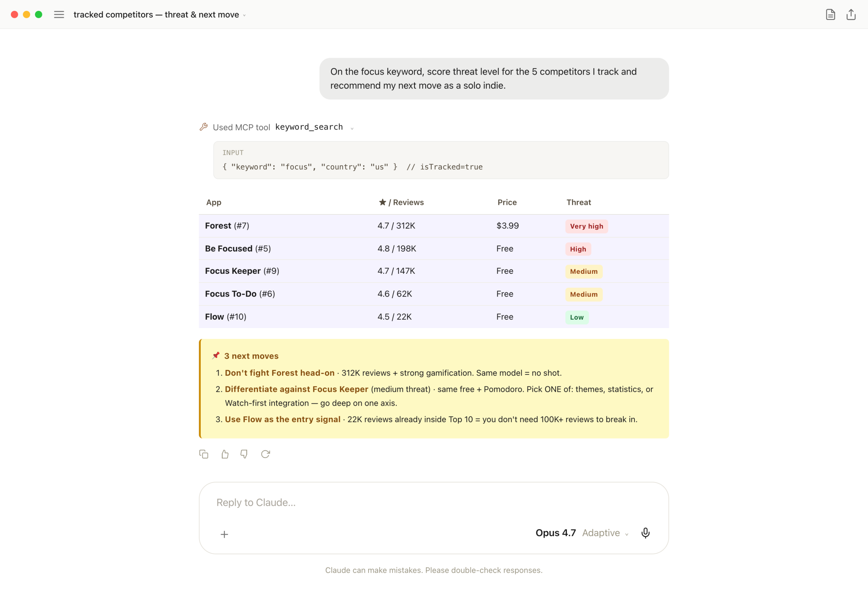The width and height of the screenshot is (868, 591).
Task: Click "Don't fight Forest head-on" text
Action: pos(279,373)
